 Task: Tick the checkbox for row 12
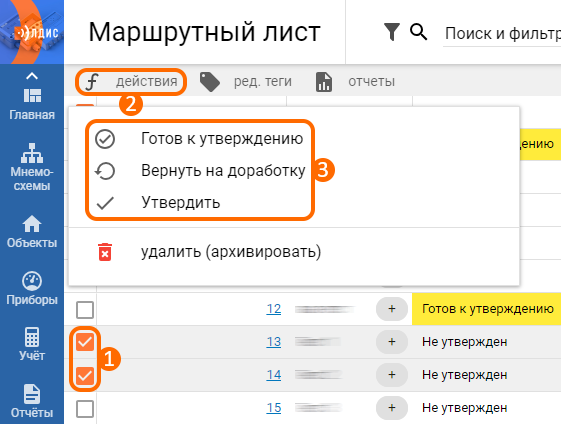[85, 310]
